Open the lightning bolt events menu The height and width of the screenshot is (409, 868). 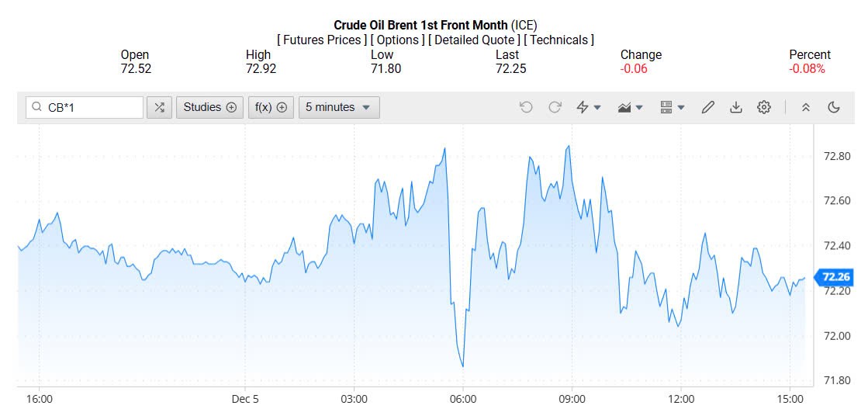589,107
